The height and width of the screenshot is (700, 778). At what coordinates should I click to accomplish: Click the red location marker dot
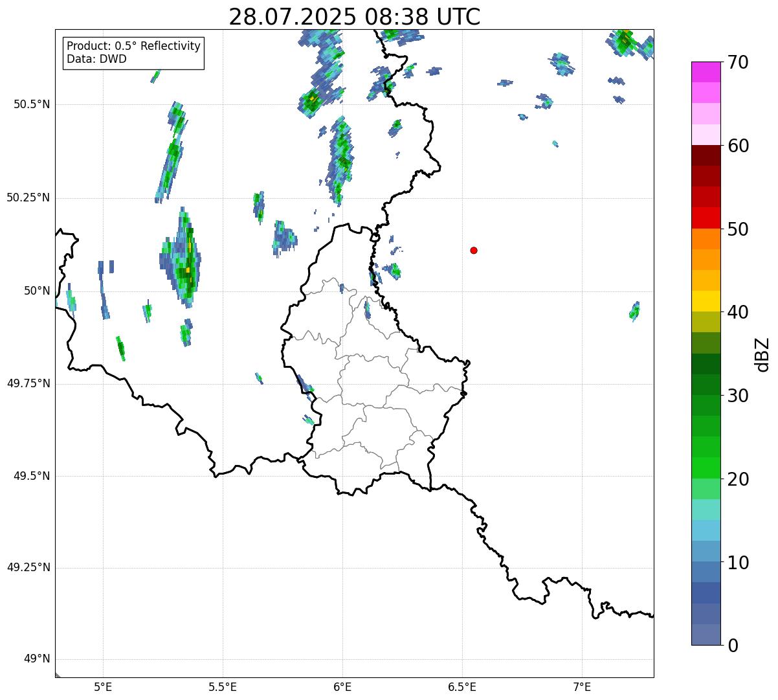click(474, 251)
